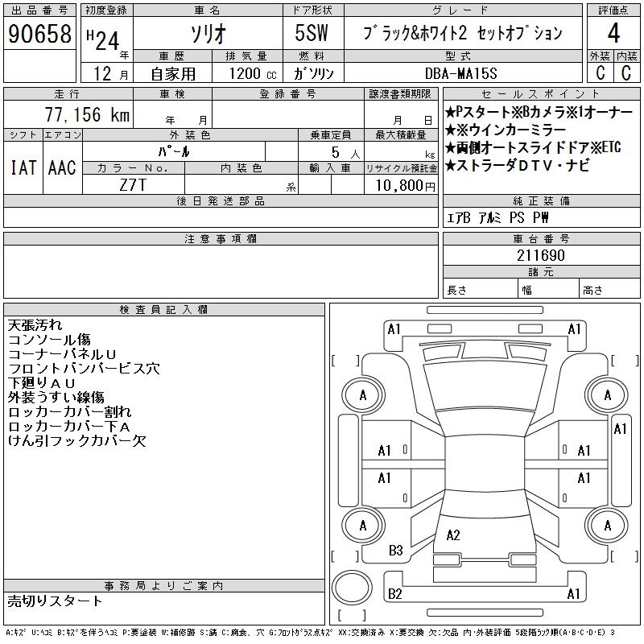Click the mileage value 77,156 km

(87, 114)
